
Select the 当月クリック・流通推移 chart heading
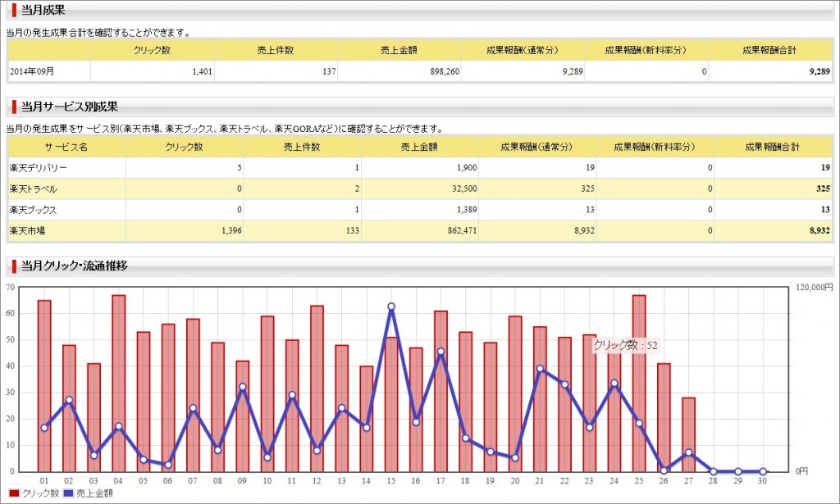75,266
